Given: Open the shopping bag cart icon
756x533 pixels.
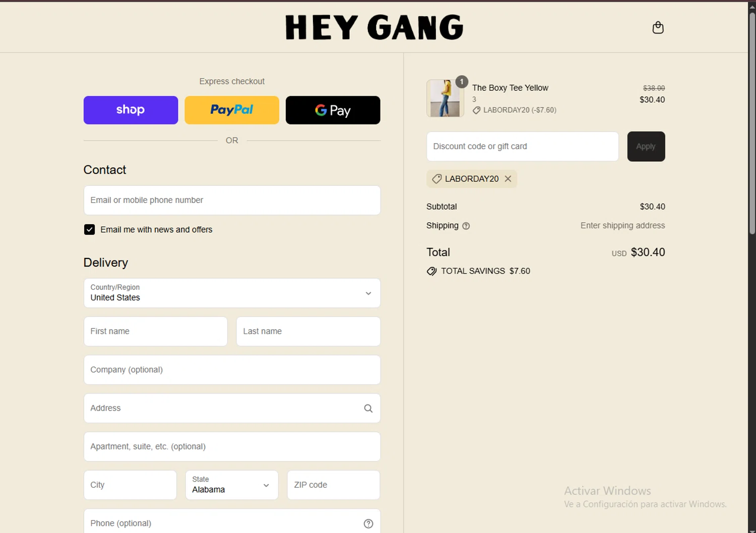Looking at the screenshot, I should click(658, 28).
